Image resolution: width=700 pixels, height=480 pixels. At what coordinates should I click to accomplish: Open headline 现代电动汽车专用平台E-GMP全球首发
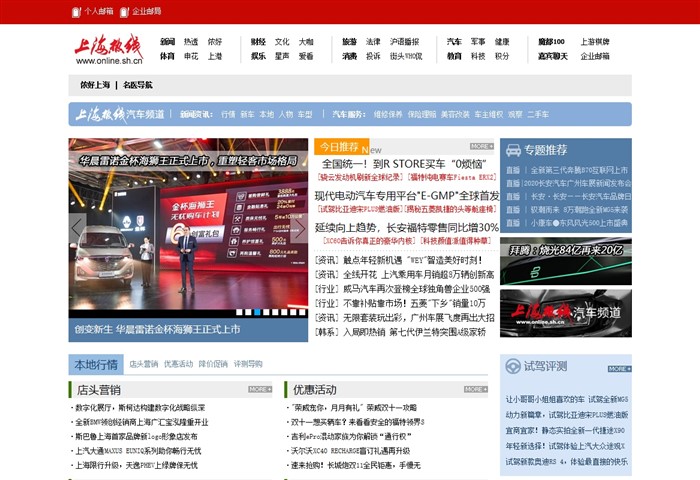pyautogui.click(x=407, y=196)
